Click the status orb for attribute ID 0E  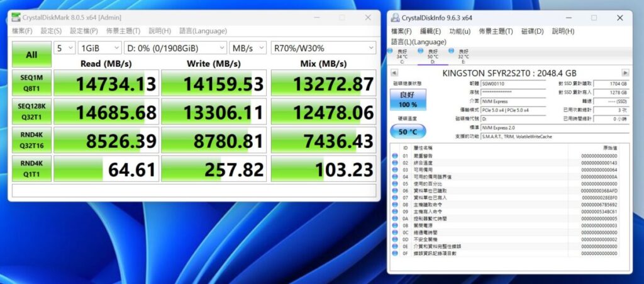[395, 247]
